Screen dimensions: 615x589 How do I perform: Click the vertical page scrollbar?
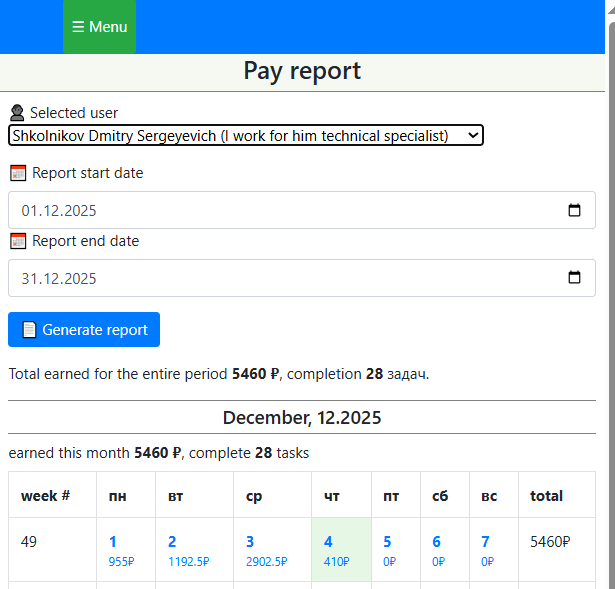[x=609, y=300]
